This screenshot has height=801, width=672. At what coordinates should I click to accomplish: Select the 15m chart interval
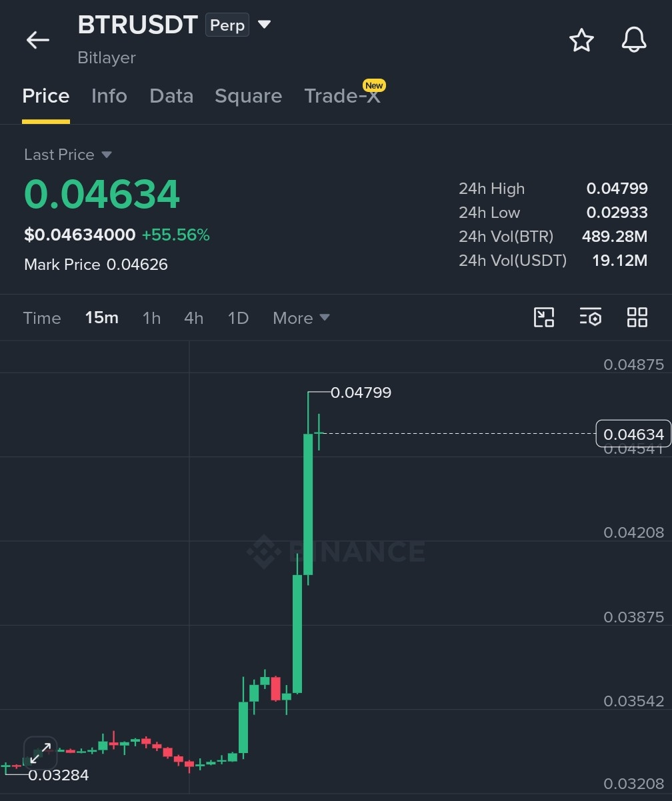pyautogui.click(x=102, y=318)
